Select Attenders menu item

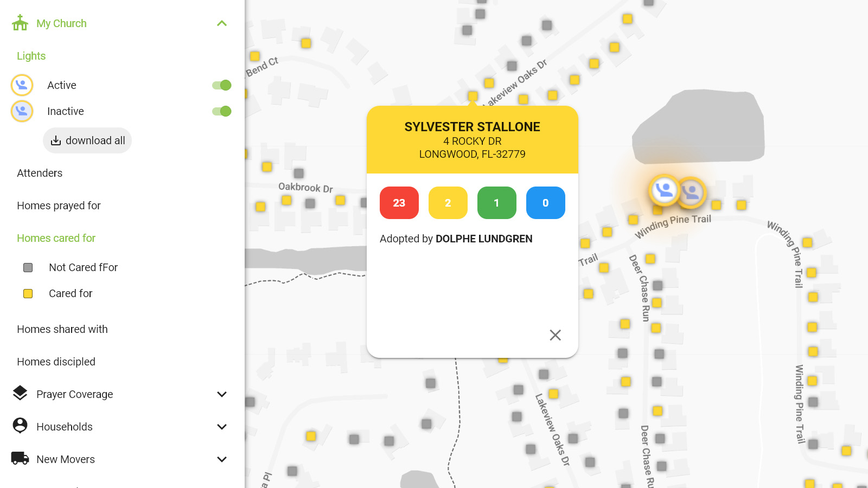pyautogui.click(x=40, y=173)
